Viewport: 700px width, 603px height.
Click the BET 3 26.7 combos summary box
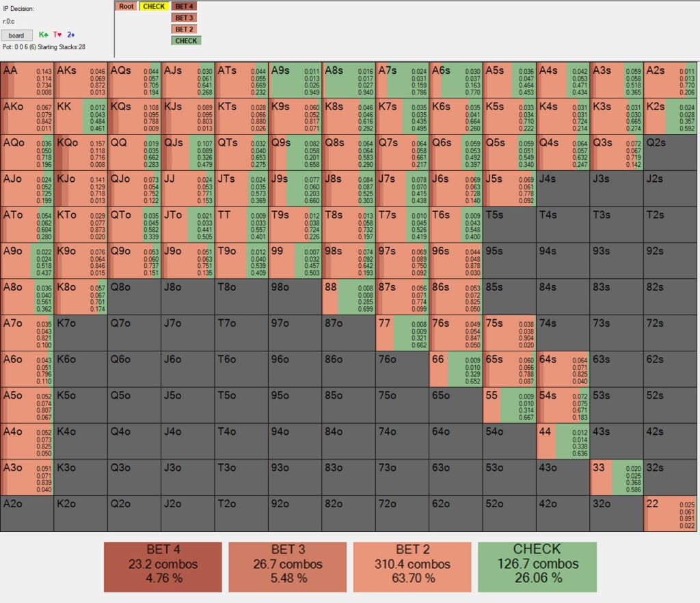click(x=287, y=567)
